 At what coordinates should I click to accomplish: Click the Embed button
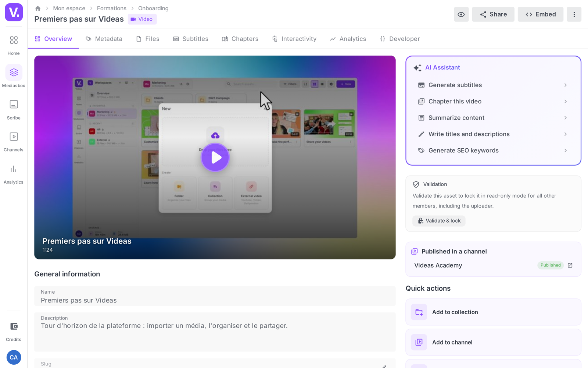541,14
